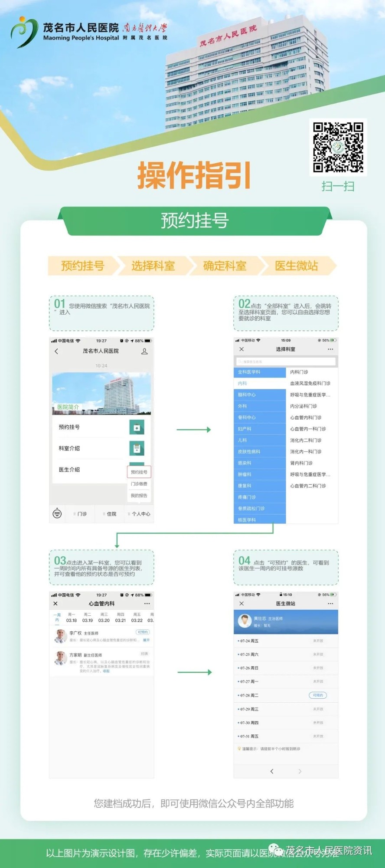Viewport: 385px width, 868px height.
Task: Click the search field on 选择科室 page
Action: 286,362
